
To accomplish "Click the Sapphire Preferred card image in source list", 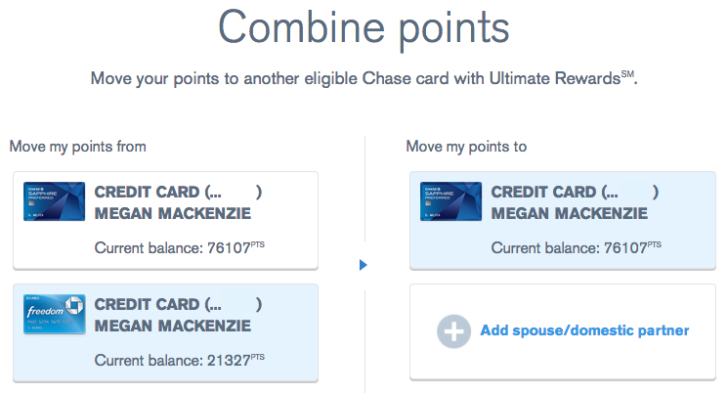I will tap(54, 201).
